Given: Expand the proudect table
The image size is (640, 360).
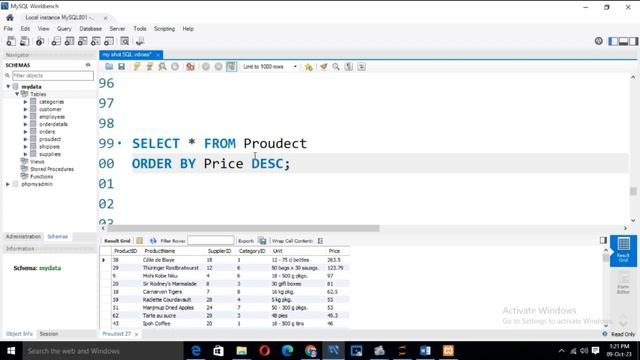Looking at the screenshot, I should pyautogui.click(x=25, y=139).
